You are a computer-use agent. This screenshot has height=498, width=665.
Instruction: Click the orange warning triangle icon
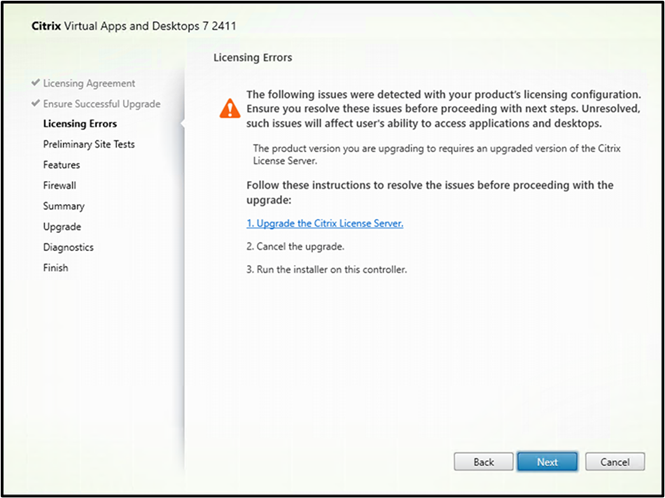pos(230,108)
